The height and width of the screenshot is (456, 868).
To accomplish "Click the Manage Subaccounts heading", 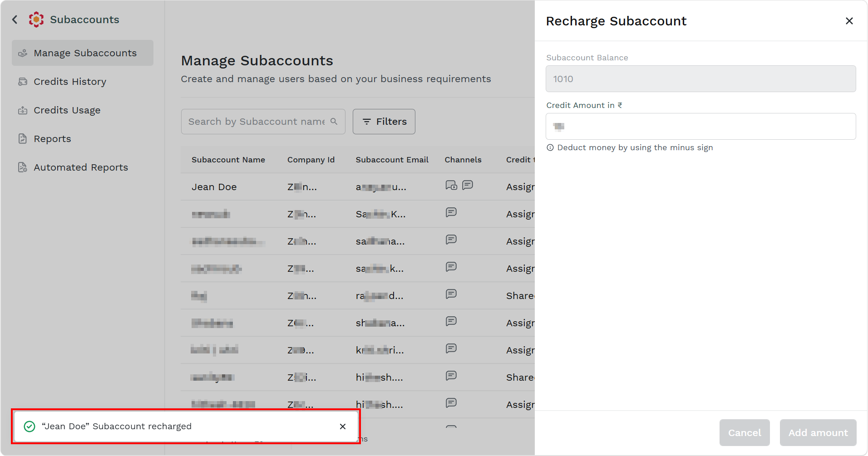I will click(257, 61).
